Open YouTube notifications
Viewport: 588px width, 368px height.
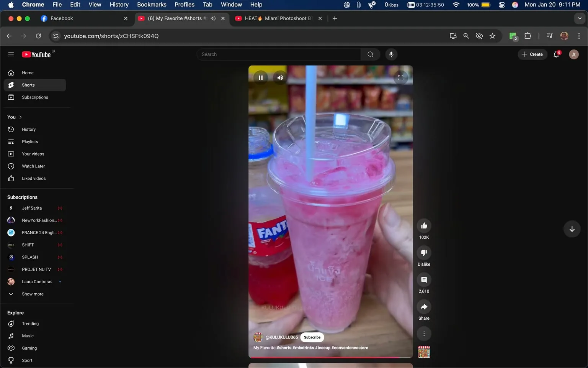(556, 54)
